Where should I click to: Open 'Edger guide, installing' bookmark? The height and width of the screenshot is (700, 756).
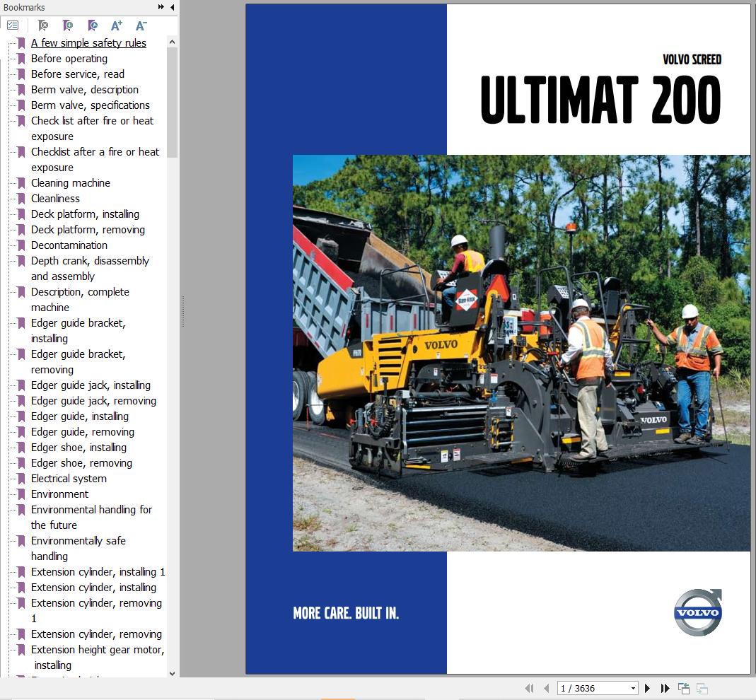pyautogui.click(x=79, y=416)
